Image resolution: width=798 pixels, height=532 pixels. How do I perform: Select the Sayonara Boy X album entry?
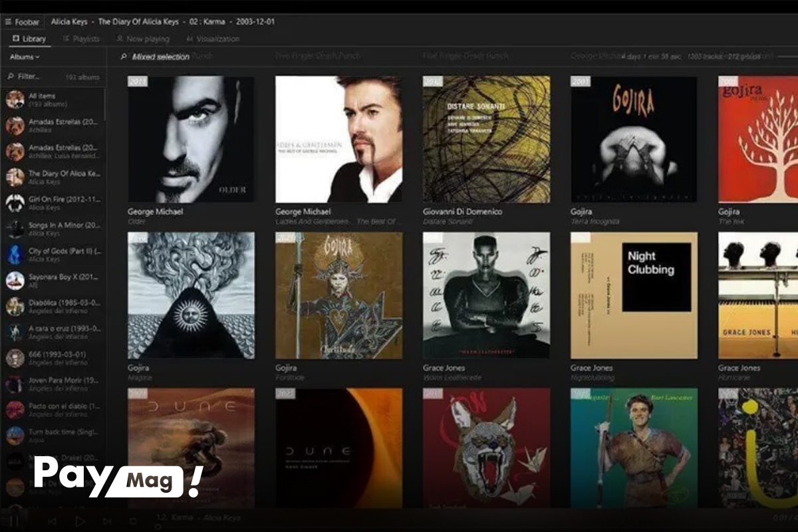53,280
